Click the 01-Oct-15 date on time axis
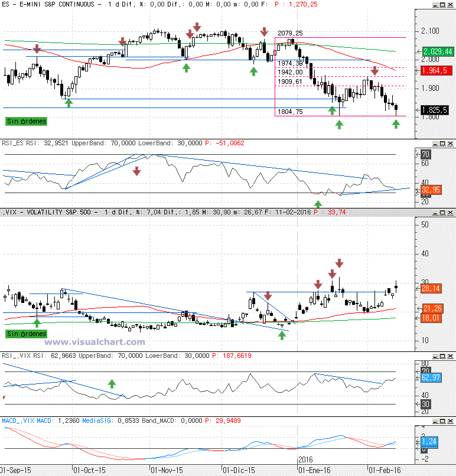The image size is (456, 476). pyautogui.click(x=89, y=471)
